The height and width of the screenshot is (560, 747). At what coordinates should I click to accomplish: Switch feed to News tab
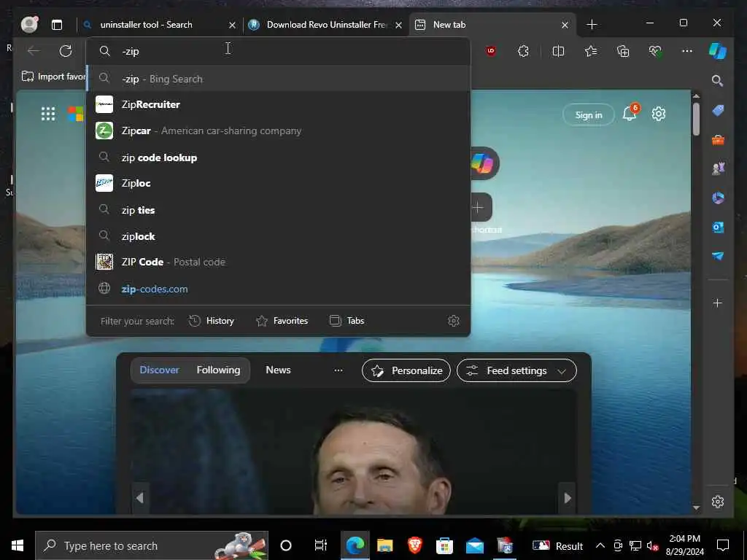click(278, 370)
